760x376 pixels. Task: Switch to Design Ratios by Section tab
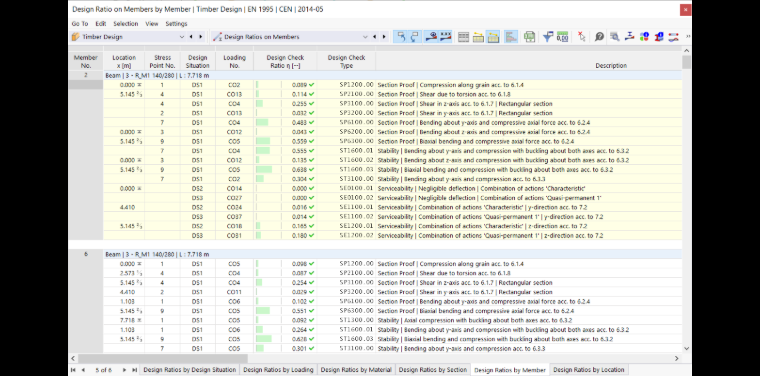pos(433,370)
